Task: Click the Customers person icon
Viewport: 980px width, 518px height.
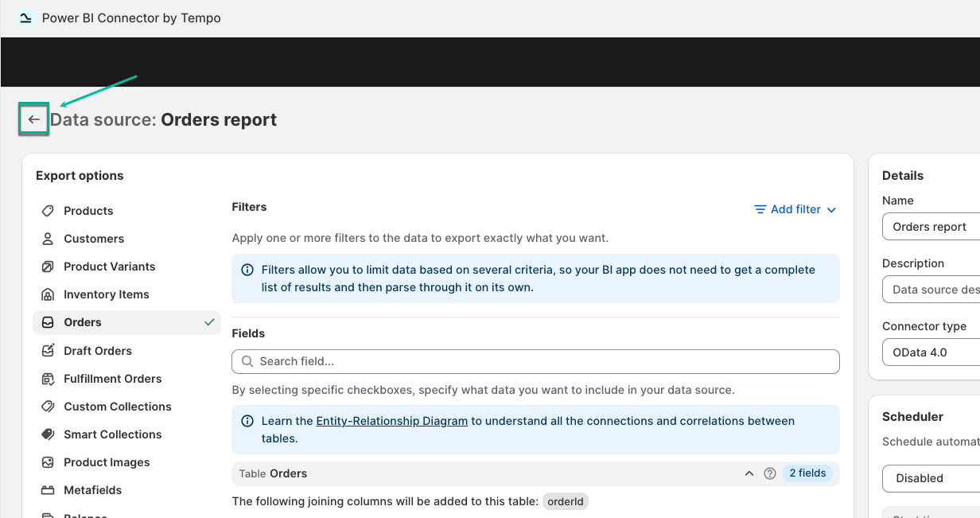Action: (48, 239)
